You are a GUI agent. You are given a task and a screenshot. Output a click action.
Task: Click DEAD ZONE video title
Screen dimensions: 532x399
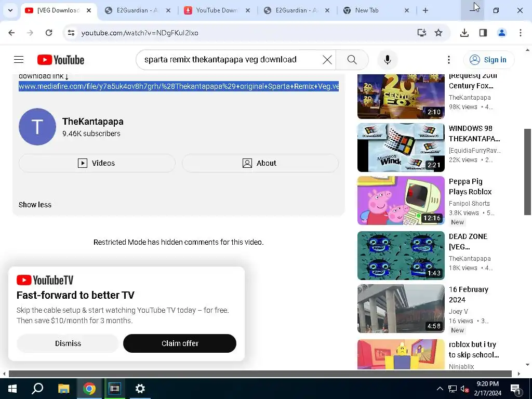[468, 242]
